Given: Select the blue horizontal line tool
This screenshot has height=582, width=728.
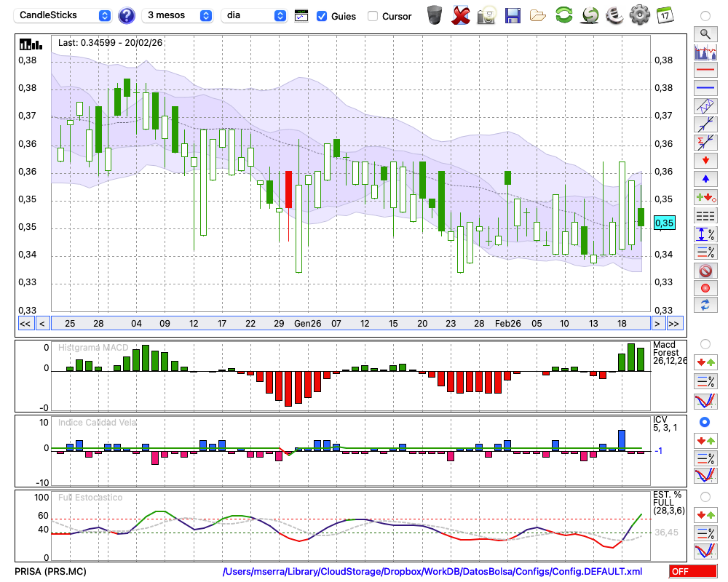Looking at the screenshot, I should coord(704,88).
